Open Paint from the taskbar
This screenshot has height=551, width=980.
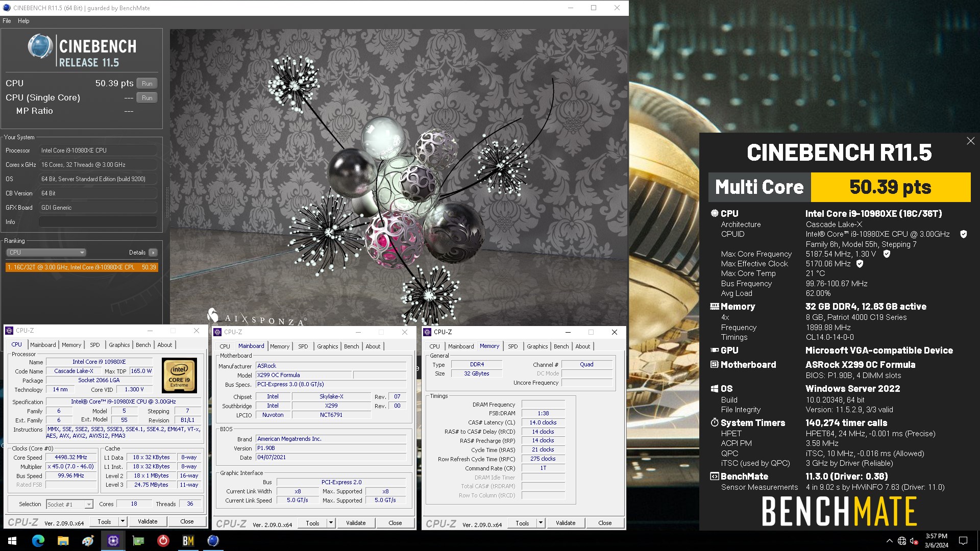(x=88, y=541)
